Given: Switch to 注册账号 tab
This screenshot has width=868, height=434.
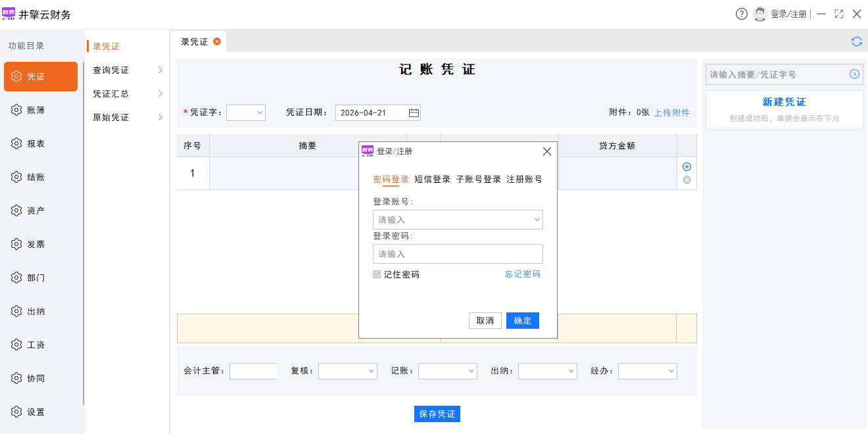Looking at the screenshot, I should tap(524, 180).
